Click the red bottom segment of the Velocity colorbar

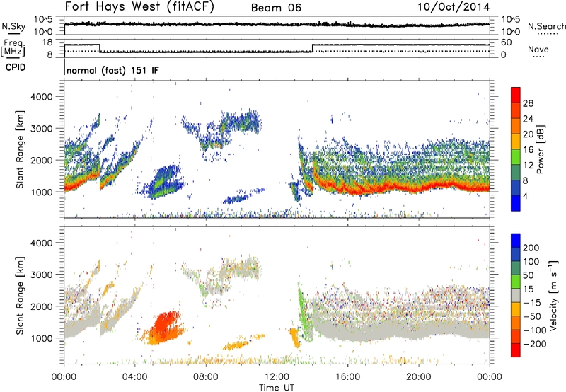(516, 350)
